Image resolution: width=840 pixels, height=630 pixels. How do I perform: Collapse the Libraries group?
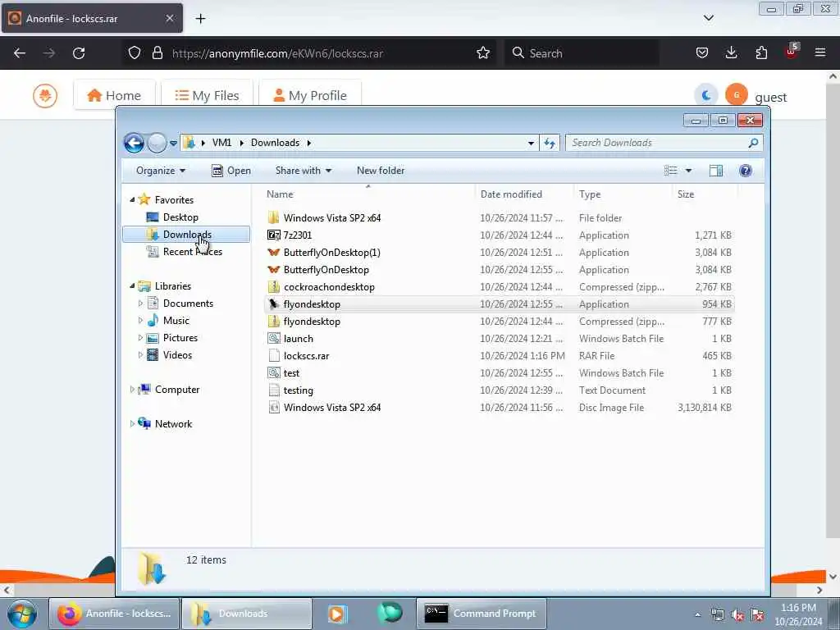point(132,286)
